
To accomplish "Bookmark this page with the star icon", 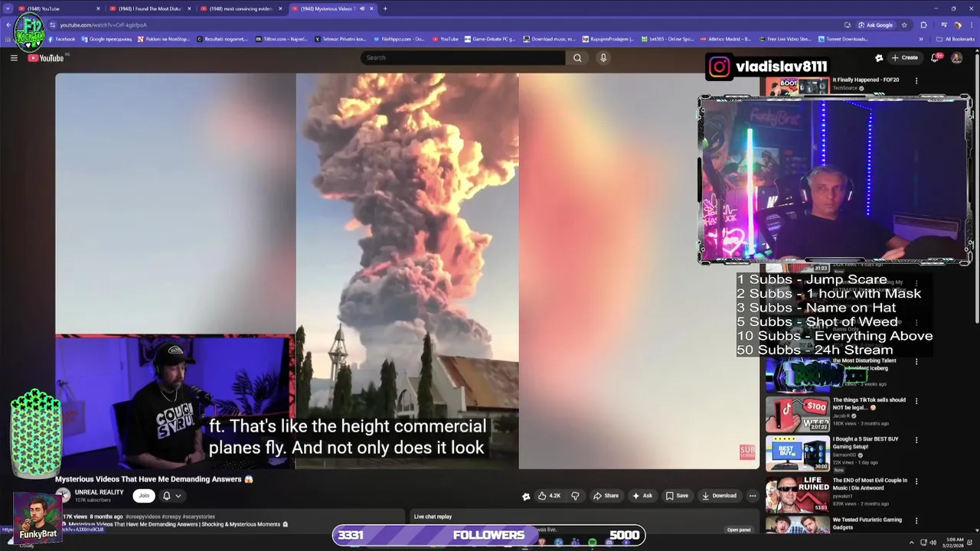I will coord(904,24).
